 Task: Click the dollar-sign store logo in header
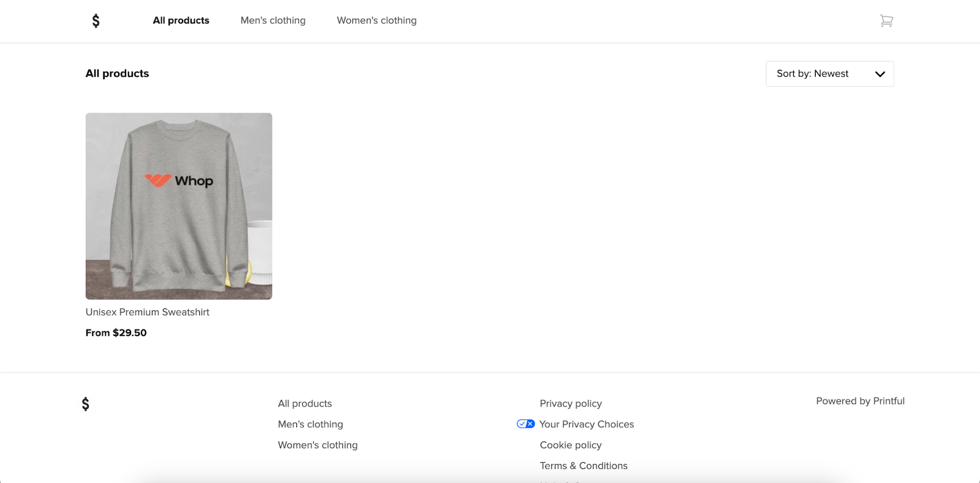coord(96,21)
